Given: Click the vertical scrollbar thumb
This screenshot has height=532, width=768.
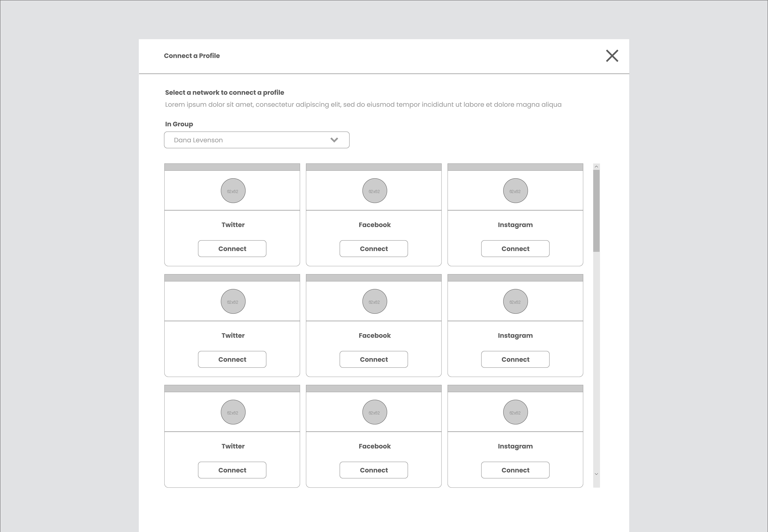Looking at the screenshot, I should pyautogui.click(x=596, y=211).
